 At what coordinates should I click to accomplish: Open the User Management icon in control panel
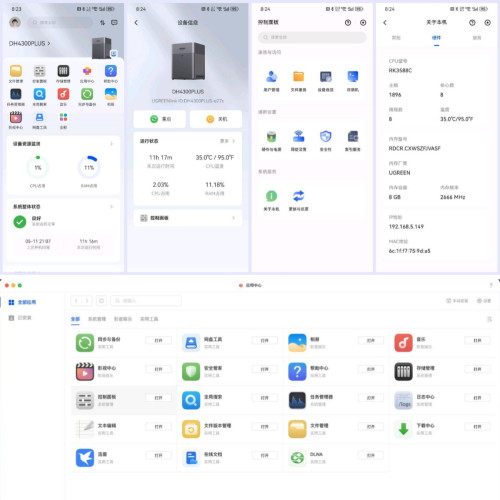click(x=271, y=77)
